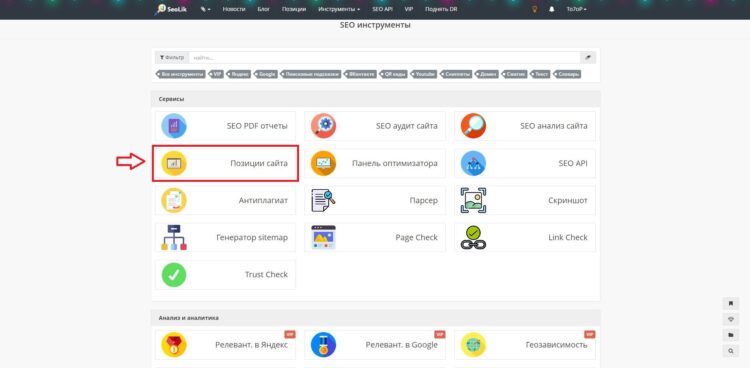Open SEO API in the top navigation

(x=382, y=9)
